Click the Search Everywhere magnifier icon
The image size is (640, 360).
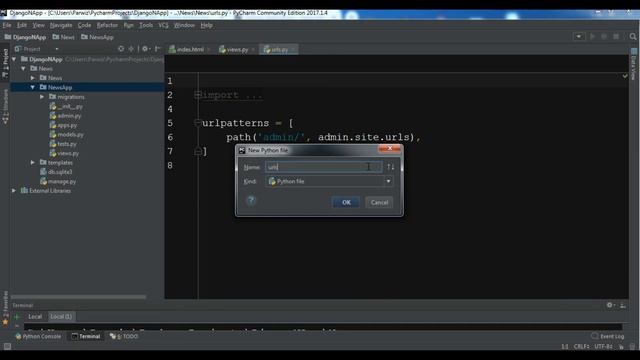633,37
